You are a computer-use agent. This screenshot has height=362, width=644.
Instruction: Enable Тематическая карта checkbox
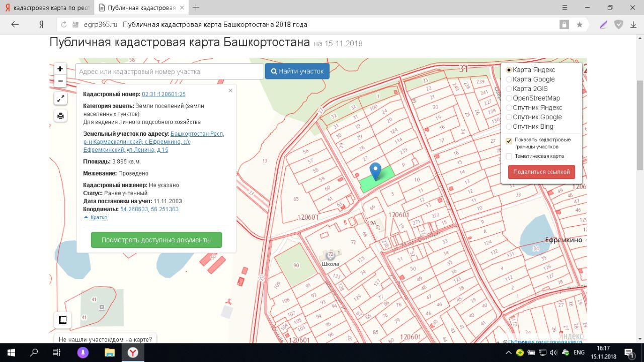tap(509, 156)
